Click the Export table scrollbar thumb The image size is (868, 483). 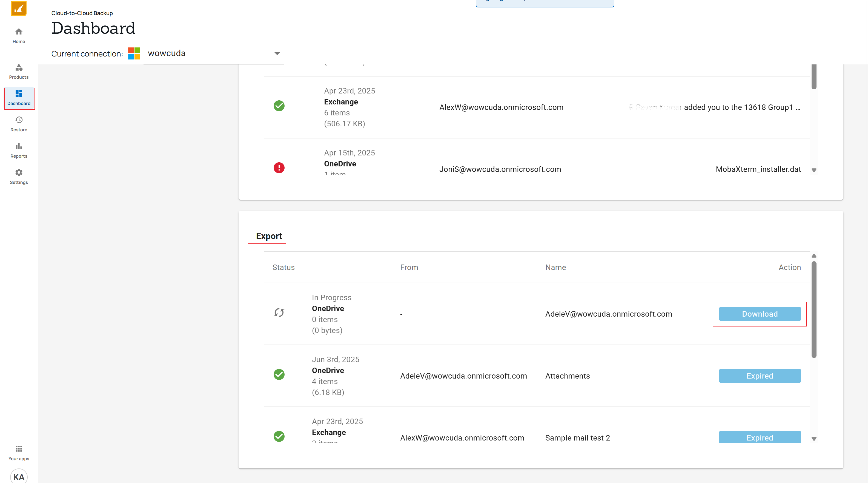pyautogui.click(x=814, y=310)
